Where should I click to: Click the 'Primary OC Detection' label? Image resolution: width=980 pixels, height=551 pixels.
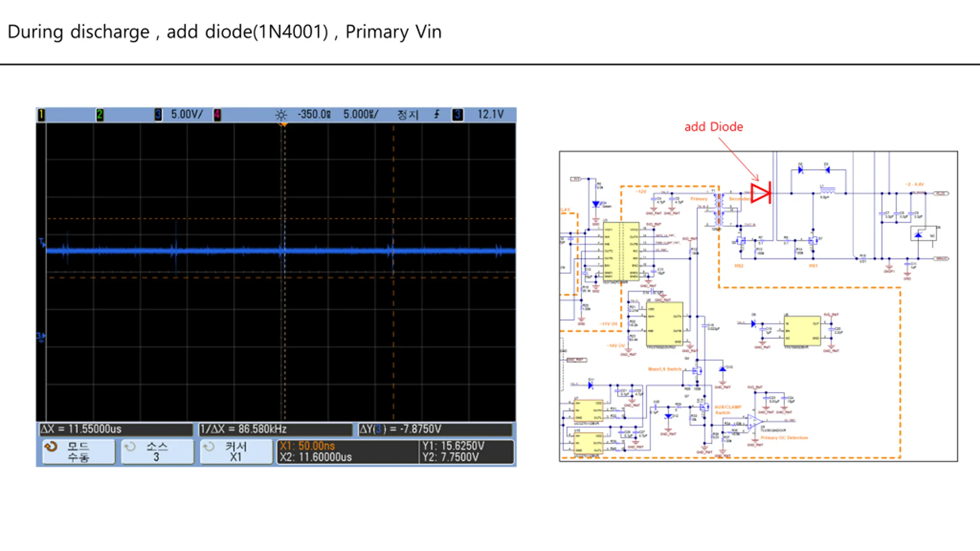[x=784, y=438]
